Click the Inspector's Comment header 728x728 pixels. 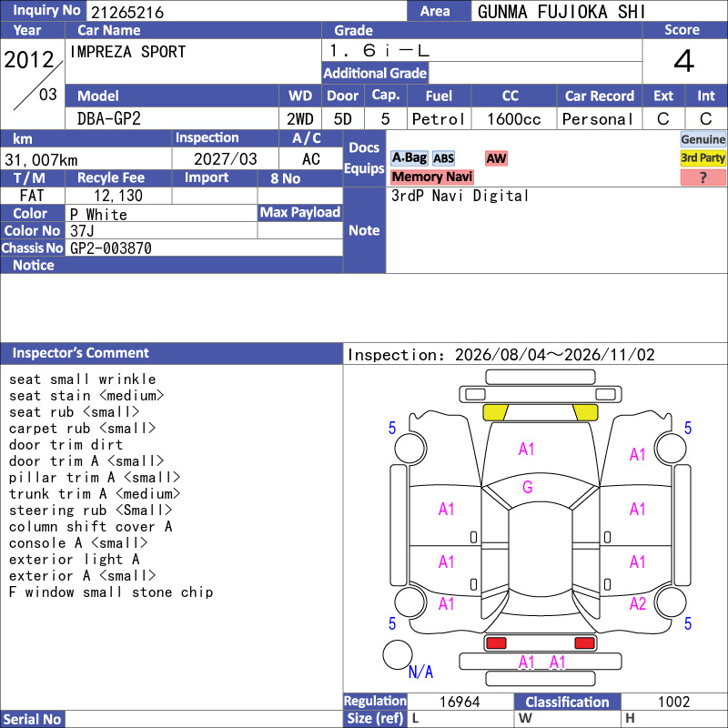click(171, 353)
